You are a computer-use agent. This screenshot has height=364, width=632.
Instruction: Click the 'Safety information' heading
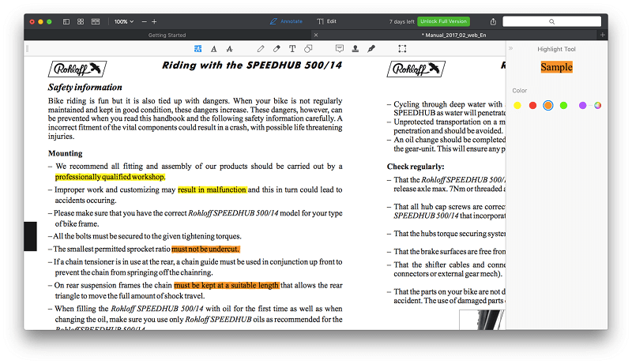[85, 88]
